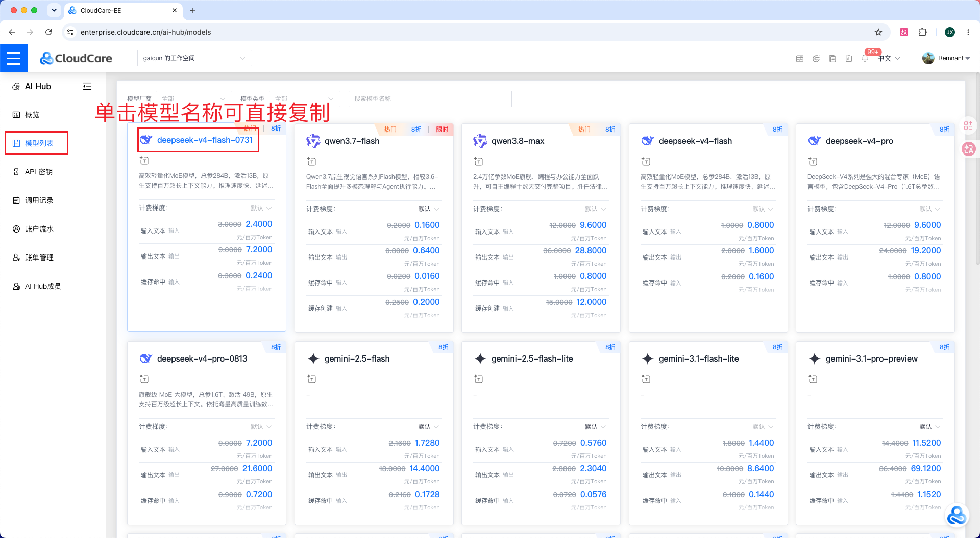Open the Chrome extensions puzzle icon
The image size is (980, 538).
click(x=922, y=32)
